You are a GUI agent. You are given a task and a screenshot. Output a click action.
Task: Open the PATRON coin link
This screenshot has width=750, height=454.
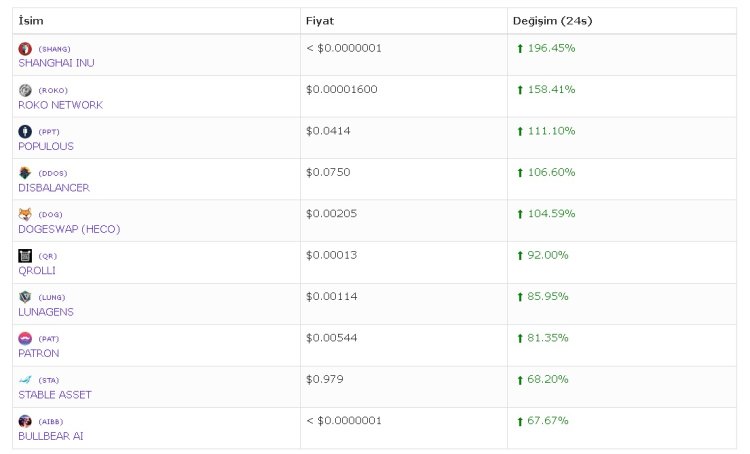click(39, 354)
